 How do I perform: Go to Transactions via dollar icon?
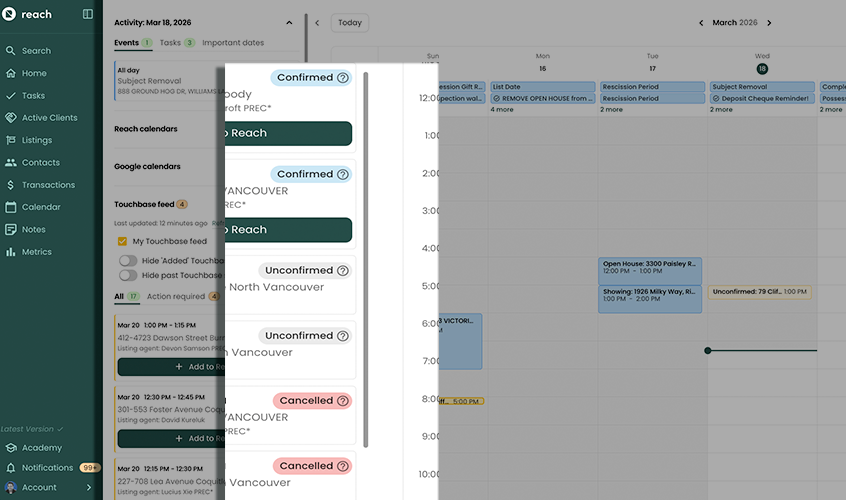(x=11, y=185)
